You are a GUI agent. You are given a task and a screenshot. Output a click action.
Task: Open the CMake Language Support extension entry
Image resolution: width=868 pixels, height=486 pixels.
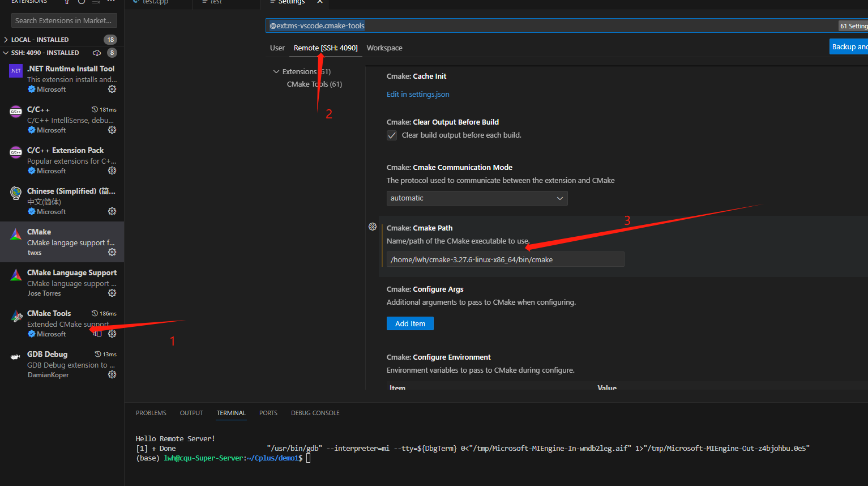click(x=62, y=283)
